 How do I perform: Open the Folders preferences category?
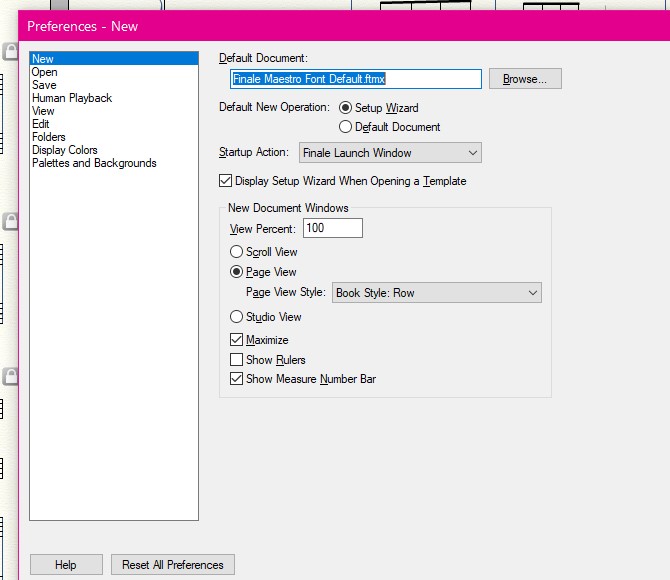point(49,137)
